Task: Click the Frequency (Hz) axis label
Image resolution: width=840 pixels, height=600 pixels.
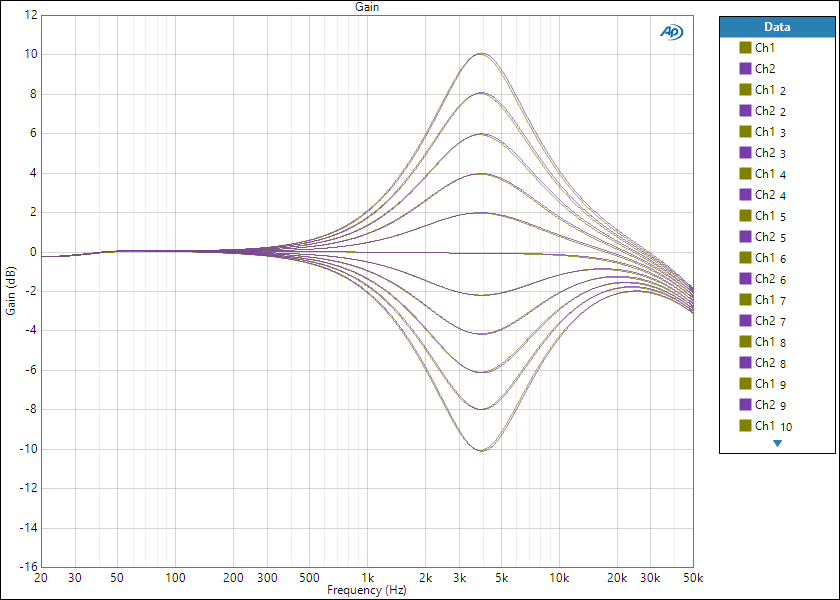Action: pos(367,590)
